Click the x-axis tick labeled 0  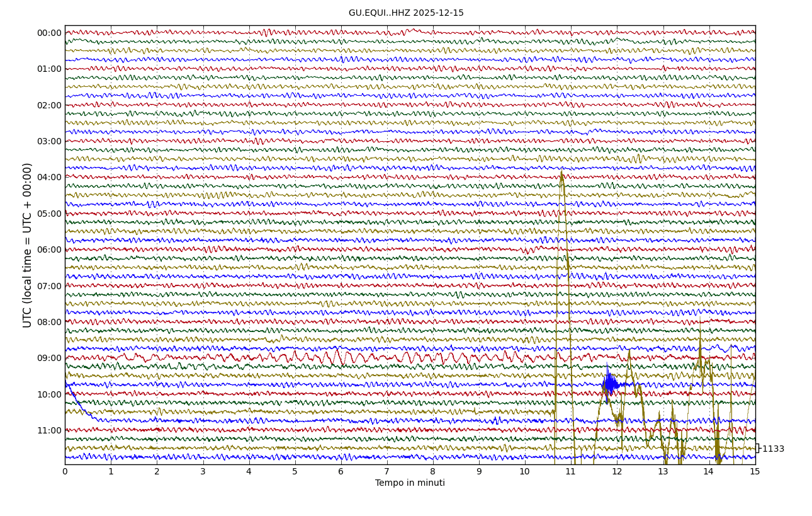(x=65, y=472)
